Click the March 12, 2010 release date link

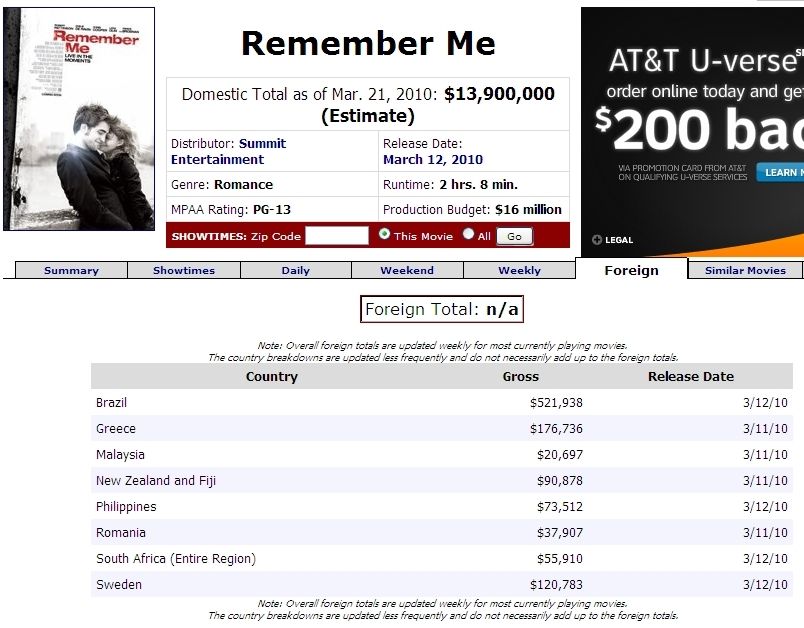pos(433,159)
